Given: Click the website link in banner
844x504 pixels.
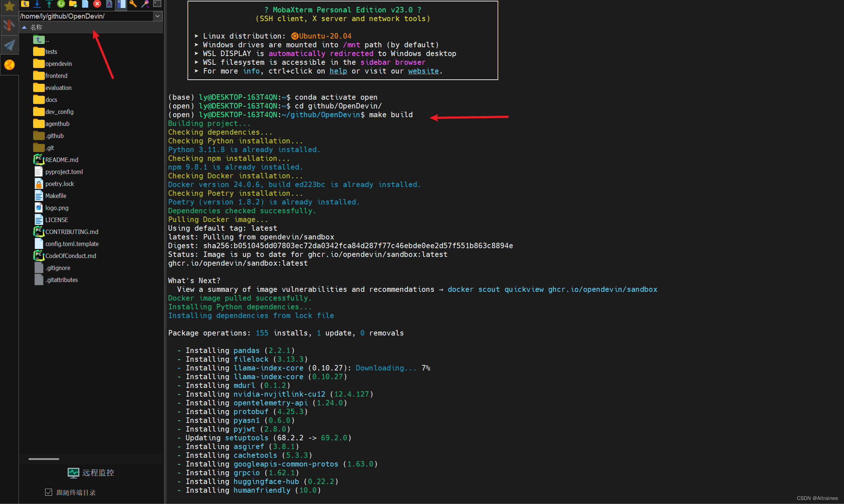Looking at the screenshot, I should click(423, 71).
